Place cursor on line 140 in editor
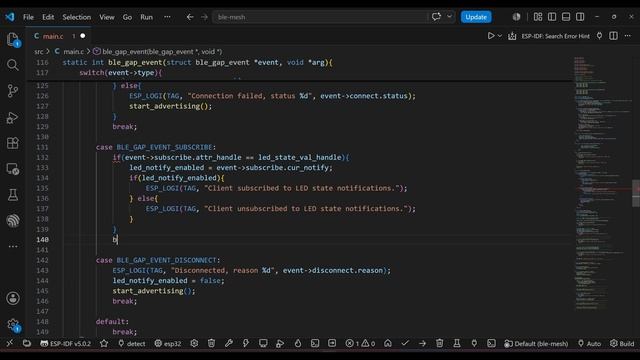The image size is (640, 360). [318, 240]
